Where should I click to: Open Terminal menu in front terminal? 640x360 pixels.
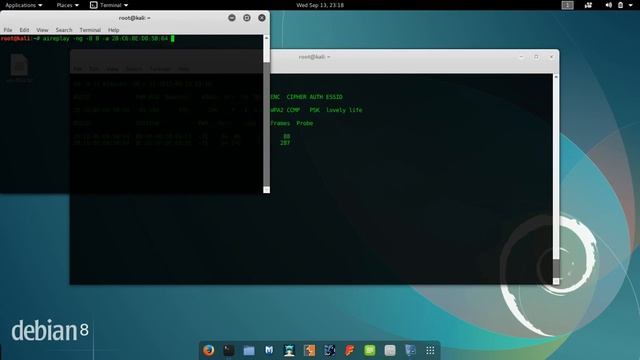(x=90, y=30)
